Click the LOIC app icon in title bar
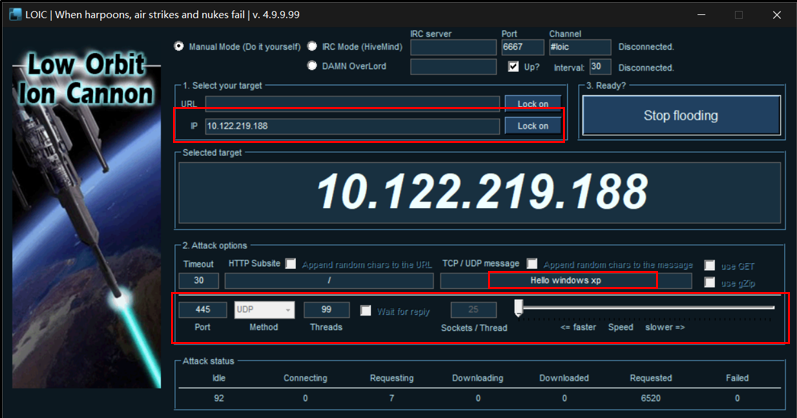This screenshot has width=797, height=418. coord(15,14)
